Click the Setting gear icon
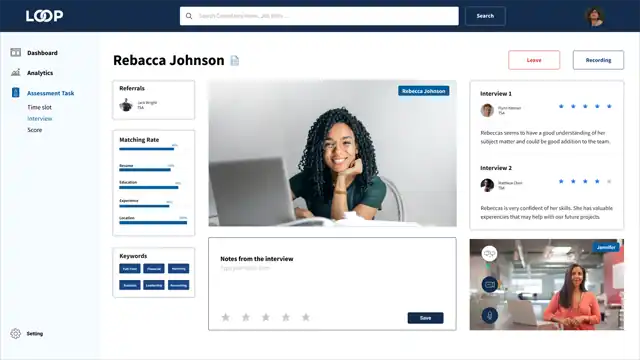 (x=16, y=333)
